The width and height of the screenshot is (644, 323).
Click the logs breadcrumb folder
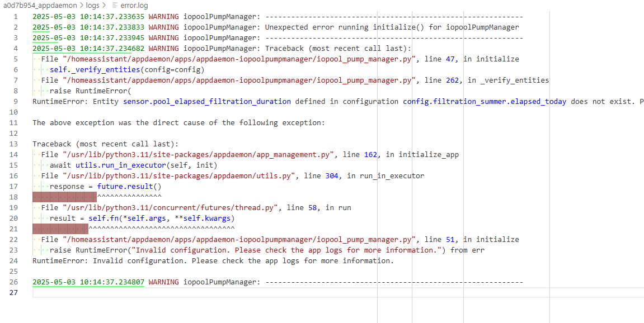pyautogui.click(x=92, y=6)
